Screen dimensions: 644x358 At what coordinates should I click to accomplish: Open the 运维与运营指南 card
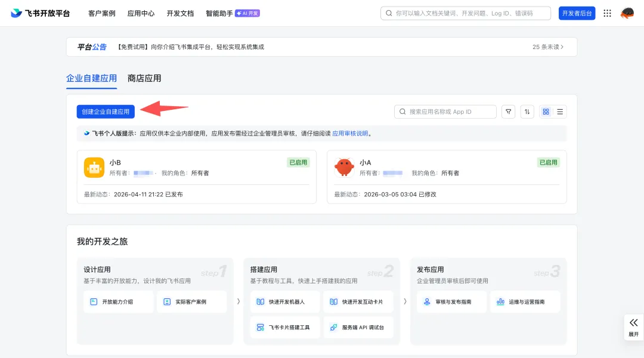click(x=525, y=302)
